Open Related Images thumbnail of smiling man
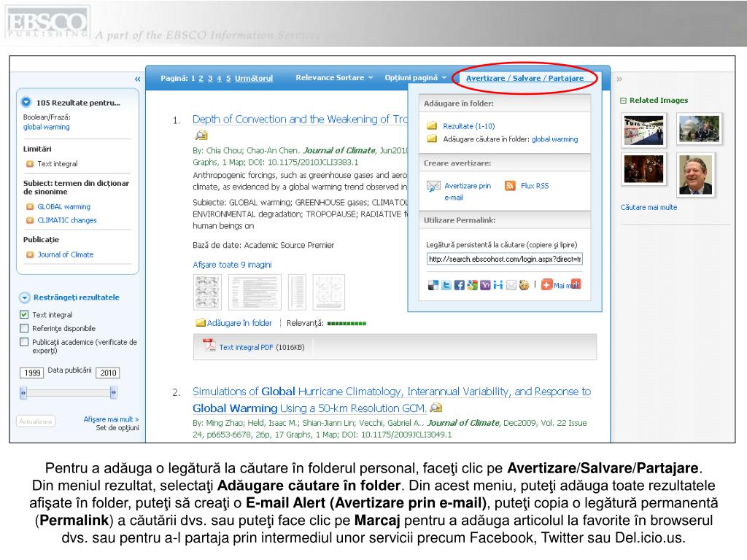747x560 pixels. [x=695, y=175]
